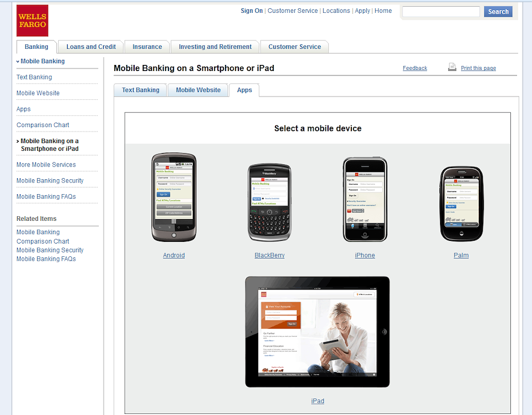Focus the search input field

[441, 12]
